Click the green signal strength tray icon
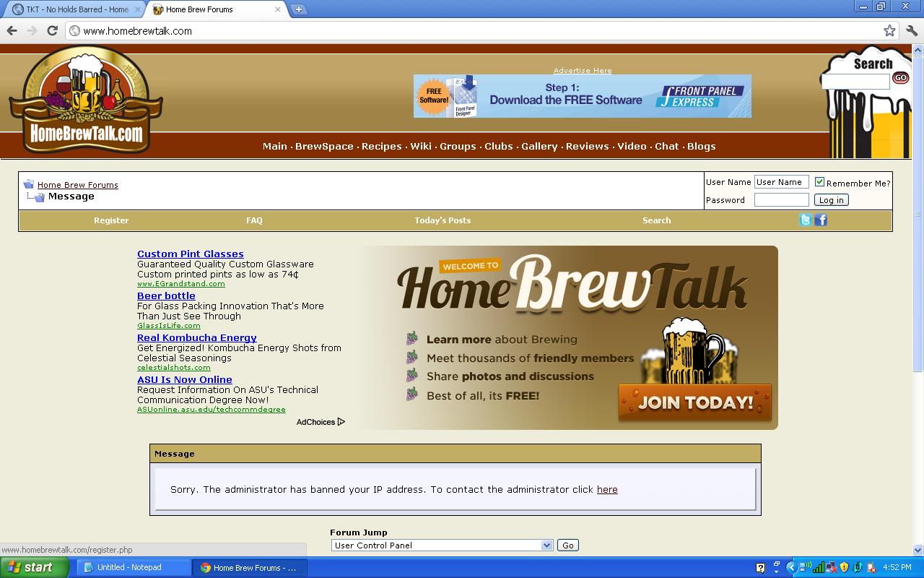 819,568
